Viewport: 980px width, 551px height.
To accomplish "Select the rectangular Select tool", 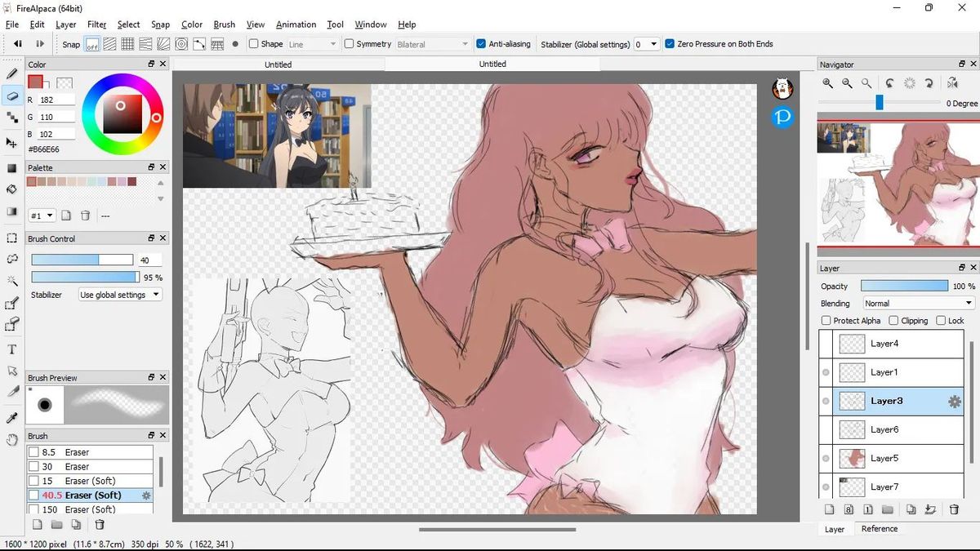I will point(11,238).
